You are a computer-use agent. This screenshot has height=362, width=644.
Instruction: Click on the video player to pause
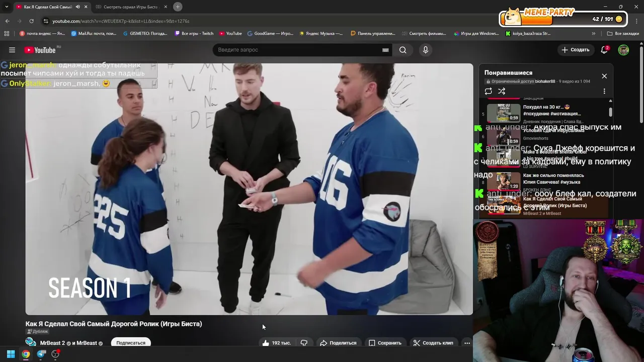click(x=249, y=189)
